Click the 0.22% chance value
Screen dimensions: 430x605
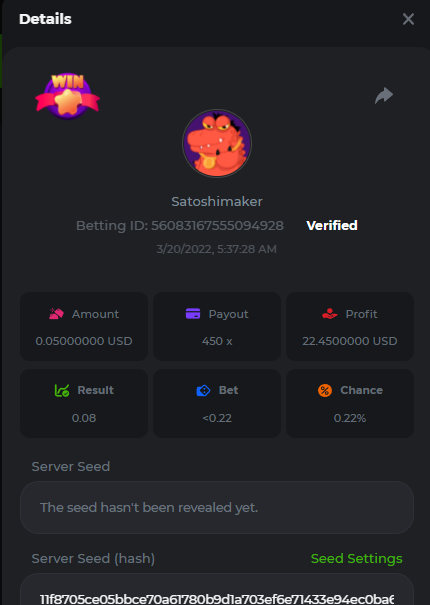pyautogui.click(x=350, y=418)
